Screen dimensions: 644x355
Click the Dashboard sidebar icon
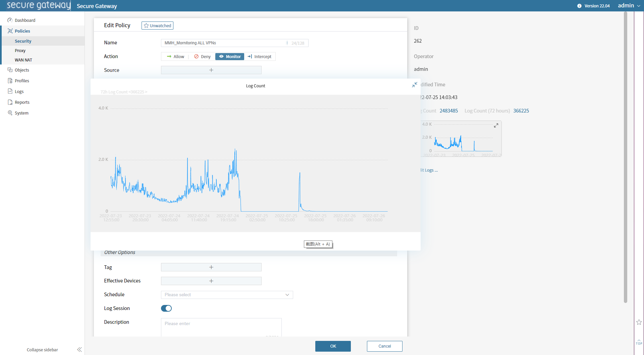[10, 20]
